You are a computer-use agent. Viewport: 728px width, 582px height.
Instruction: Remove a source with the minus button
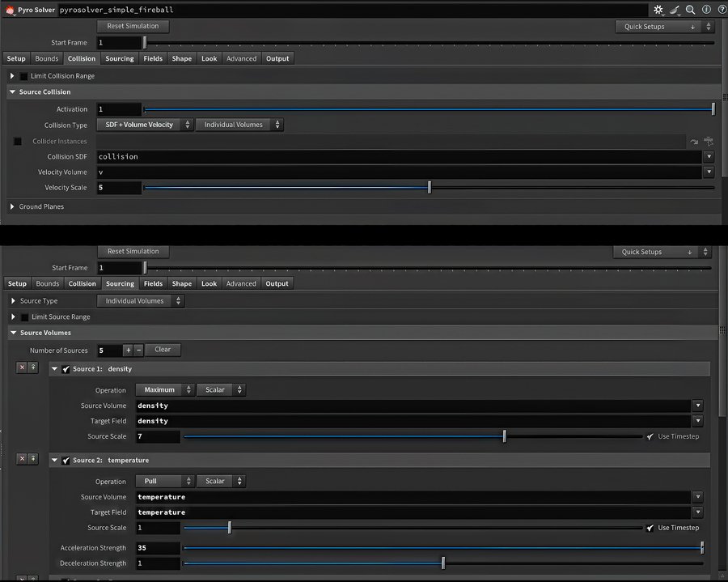pyautogui.click(x=138, y=350)
